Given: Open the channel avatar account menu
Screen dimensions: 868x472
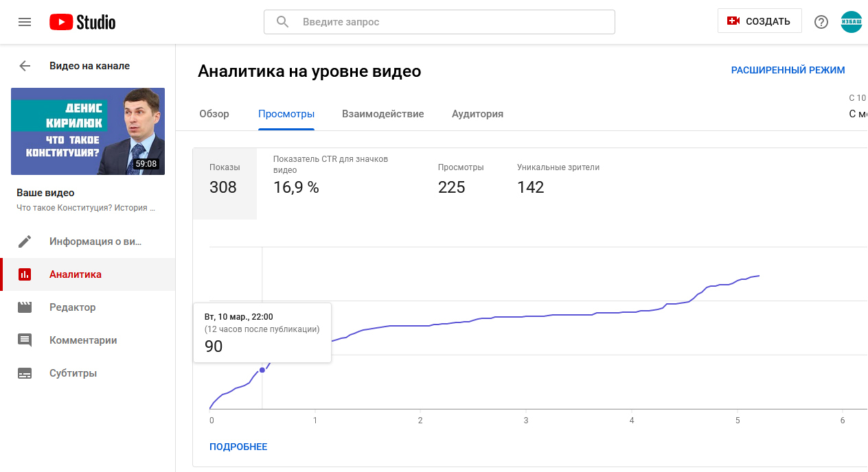Looking at the screenshot, I should coord(852,22).
